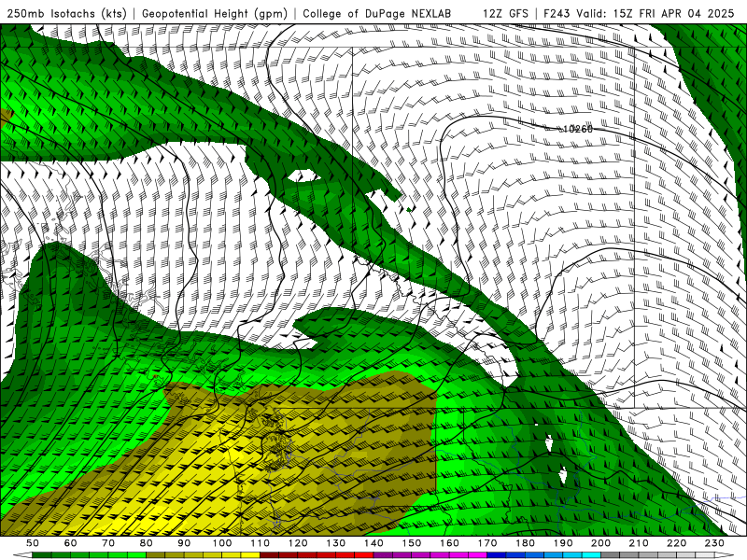747x560 pixels.
Task: Click the 100 knot colorbar label
Action: (x=222, y=543)
